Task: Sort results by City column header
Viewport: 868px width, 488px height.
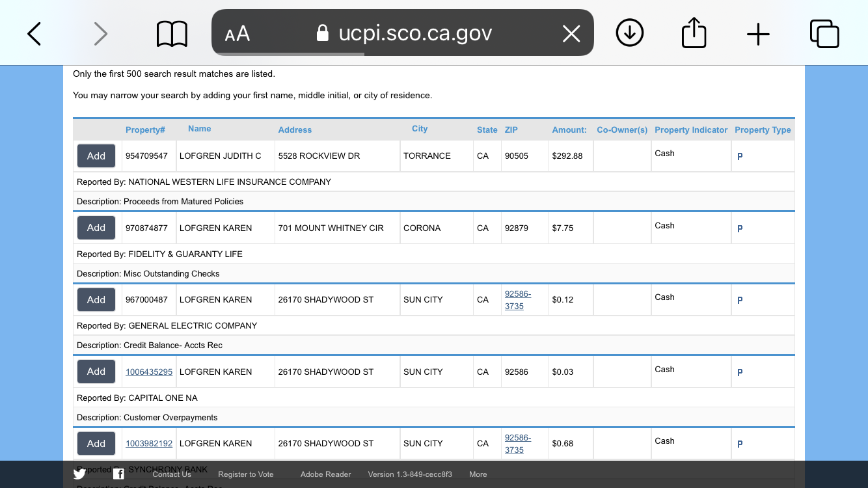Action: point(420,129)
